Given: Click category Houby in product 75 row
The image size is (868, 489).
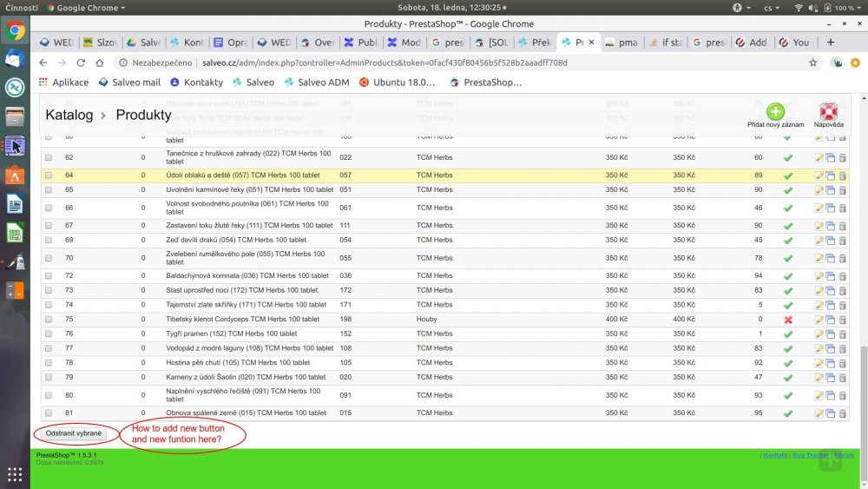Looking at the screenshot, I should coord(427,320).
